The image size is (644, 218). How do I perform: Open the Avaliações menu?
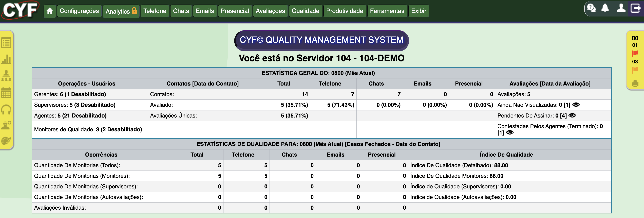pos(270,11)
